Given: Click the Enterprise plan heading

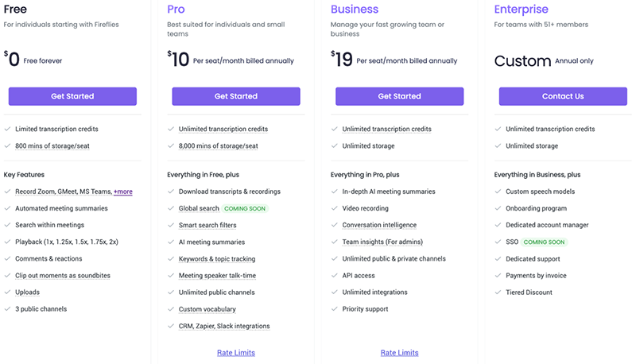Looking at the screenshot, I should click(521, 10).
